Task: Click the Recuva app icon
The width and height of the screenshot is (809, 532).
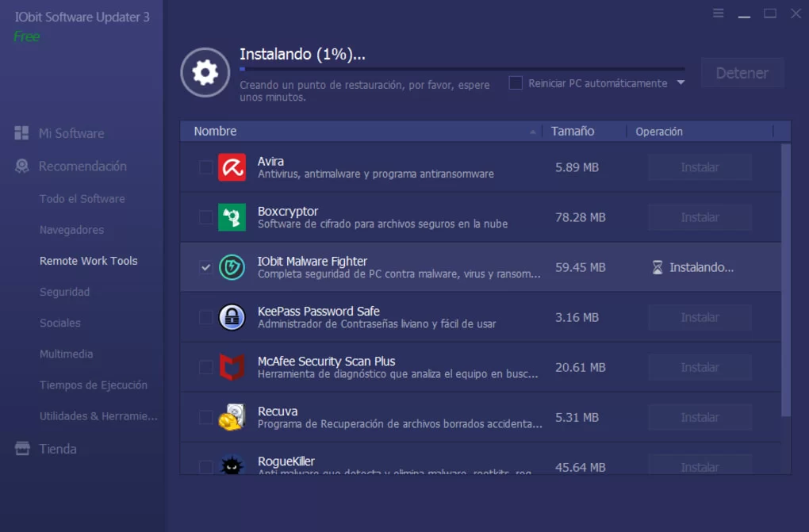Action: pyautogui.click(x=232, y=418)
